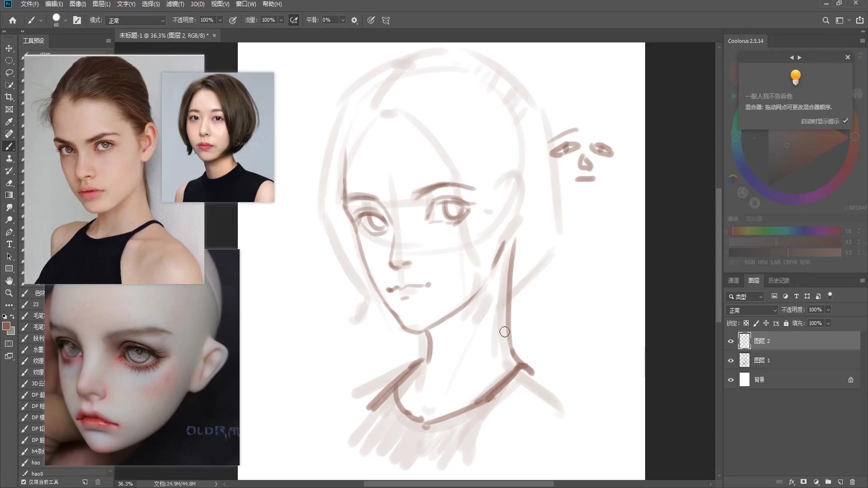Hide the 背景 layer with eye icon
The image size is (868, 488).
pyautogui.click(x=731, y=380)
